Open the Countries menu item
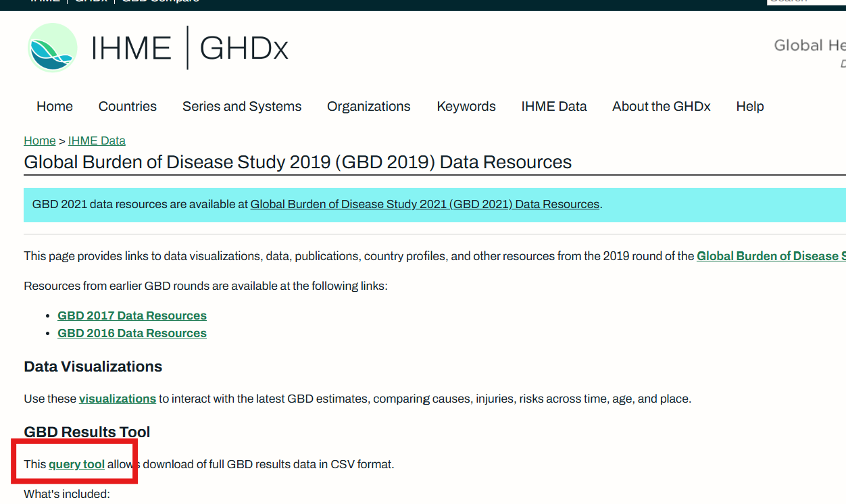 (128, 106)
